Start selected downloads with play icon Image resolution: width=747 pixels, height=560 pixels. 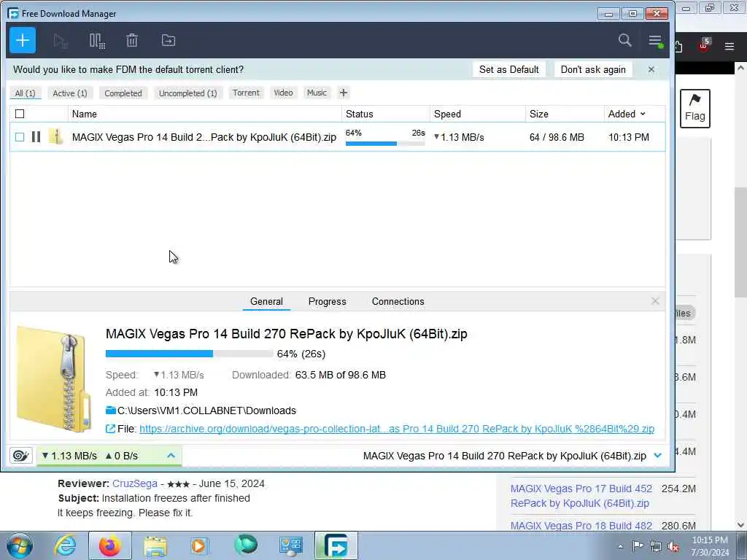pyautogui.click(x=60, y=41)
